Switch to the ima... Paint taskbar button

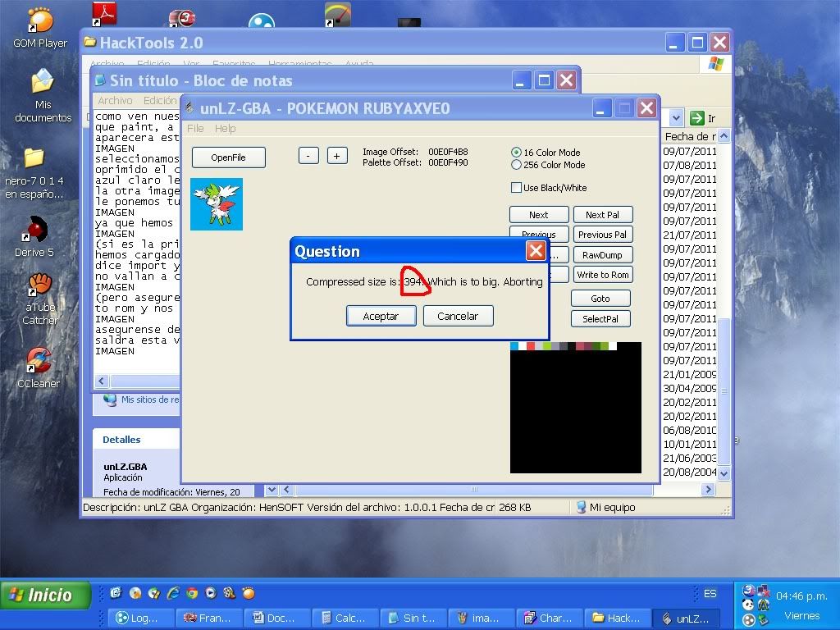[x=481, y=618]
